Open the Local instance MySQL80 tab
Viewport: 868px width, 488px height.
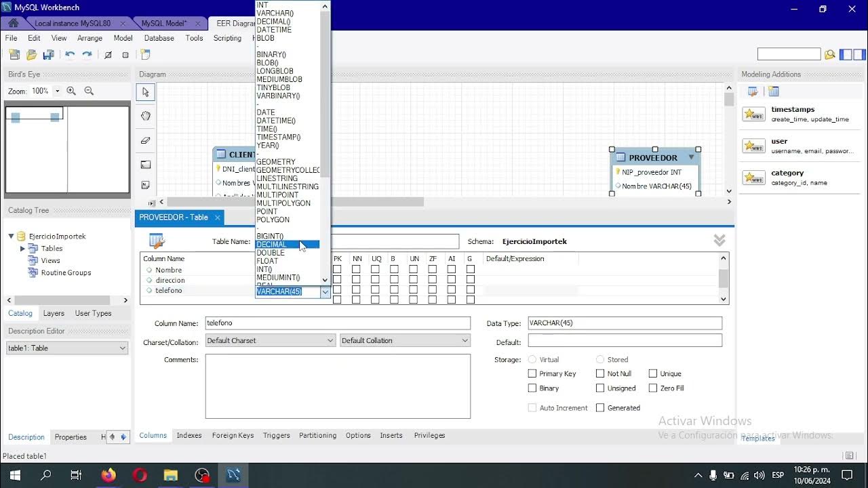pyautogui.click(x=73, y=23)
